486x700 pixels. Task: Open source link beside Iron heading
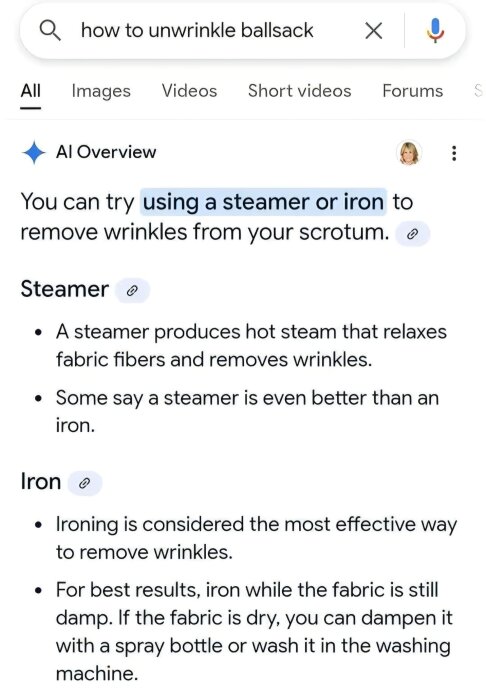tap(85, 483)
